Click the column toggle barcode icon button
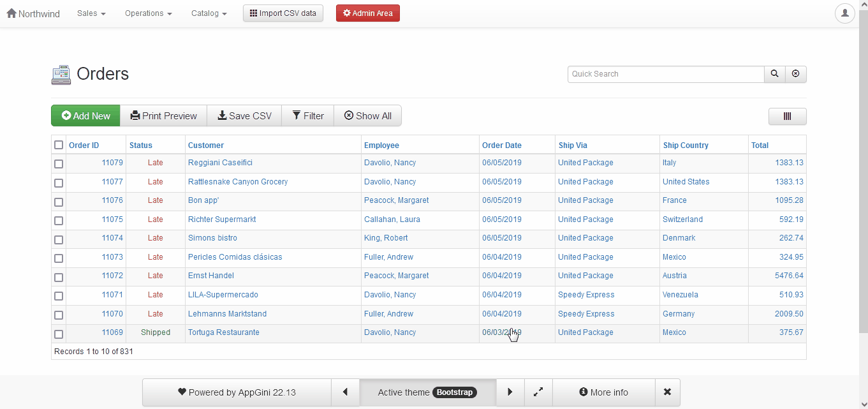 787,116
